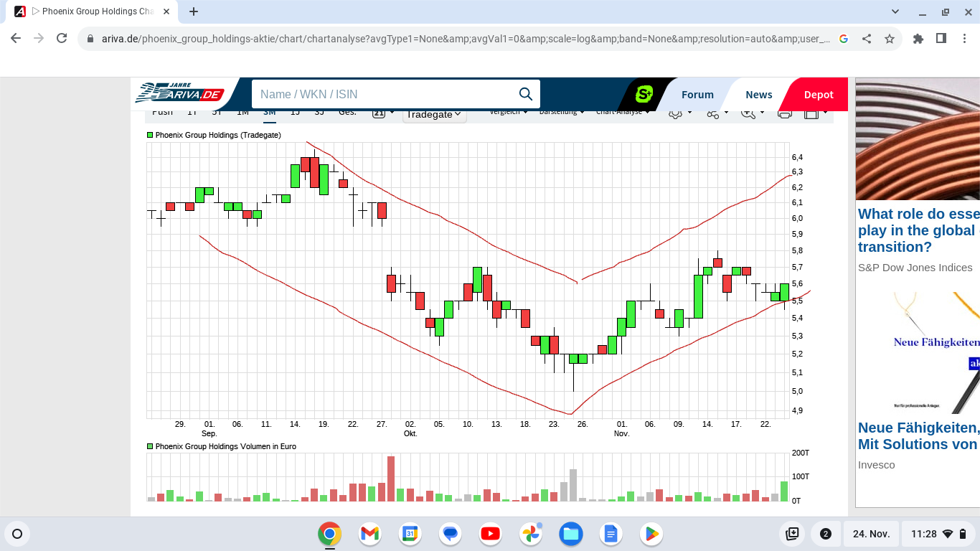Expand the Chart-Analyse dropdown
This screenshot has width=980, height=551.
622,113
